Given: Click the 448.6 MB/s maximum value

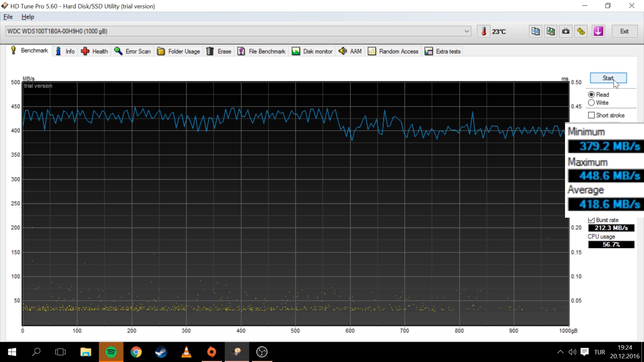Looking at the screenshot, I should tap(606, 176).
